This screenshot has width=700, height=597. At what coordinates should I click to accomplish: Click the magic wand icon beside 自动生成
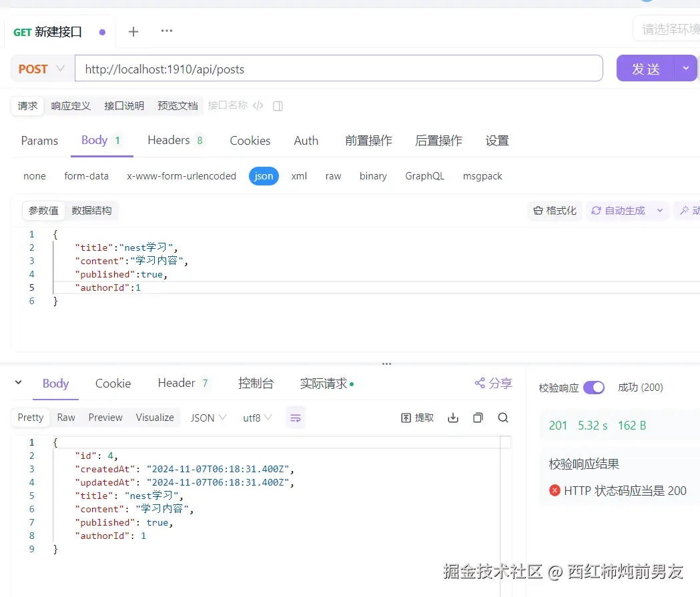click(x=684, y=210)
